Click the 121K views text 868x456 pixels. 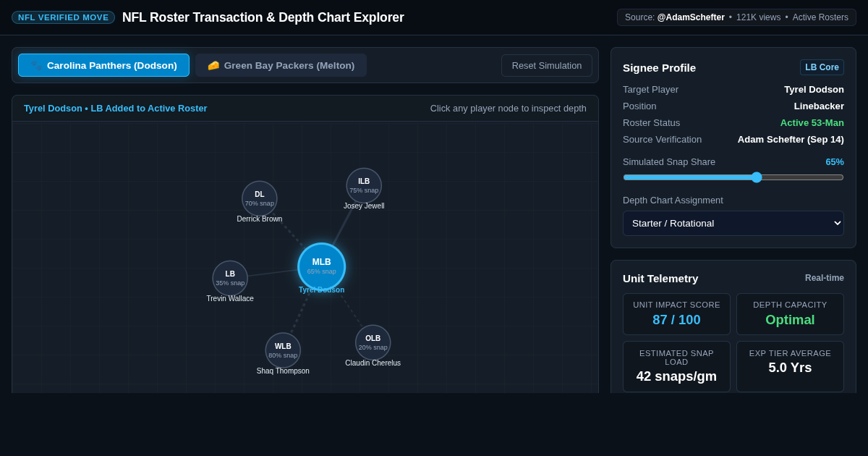click(x=758, y=17)
